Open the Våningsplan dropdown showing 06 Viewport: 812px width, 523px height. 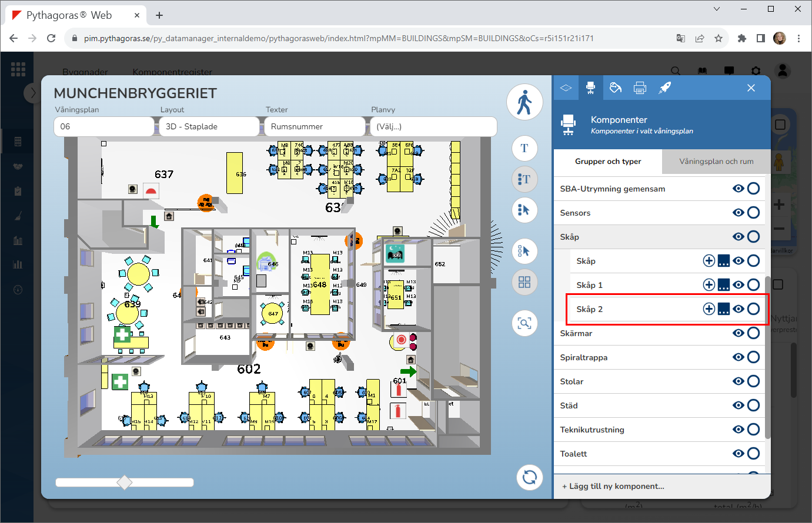(x=103, y=126)
